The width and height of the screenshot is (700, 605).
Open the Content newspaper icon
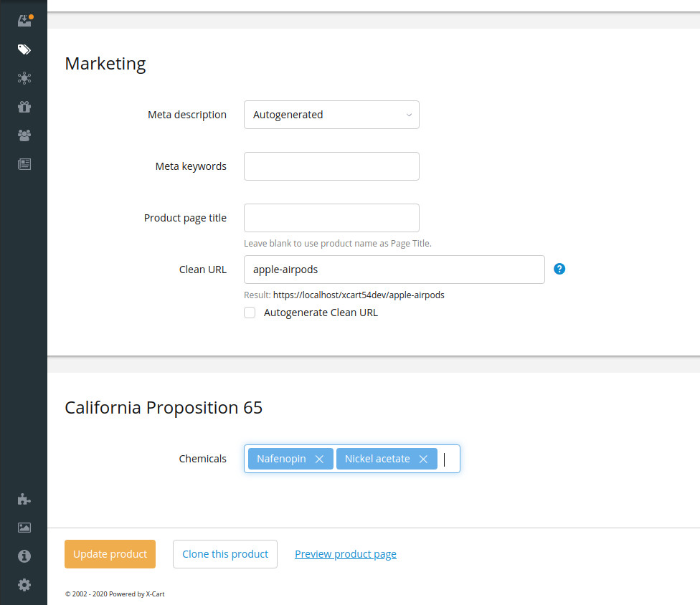point(24,164)
